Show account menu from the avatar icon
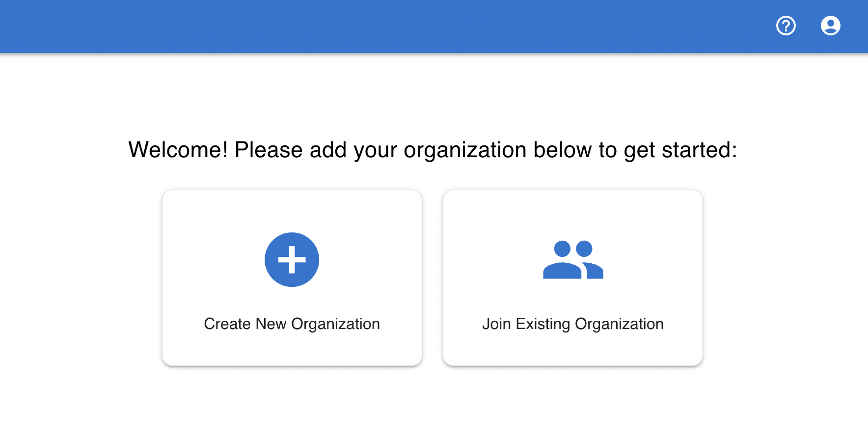 tap(830, 26)
